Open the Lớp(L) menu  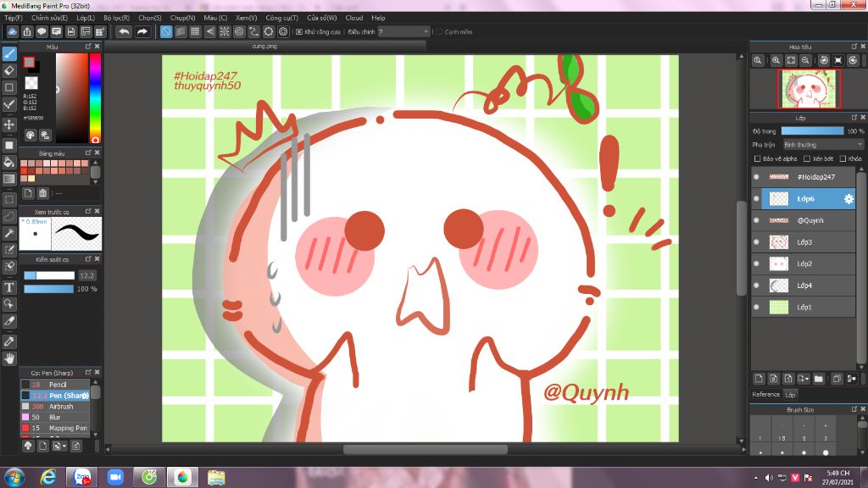pos(86,18)
